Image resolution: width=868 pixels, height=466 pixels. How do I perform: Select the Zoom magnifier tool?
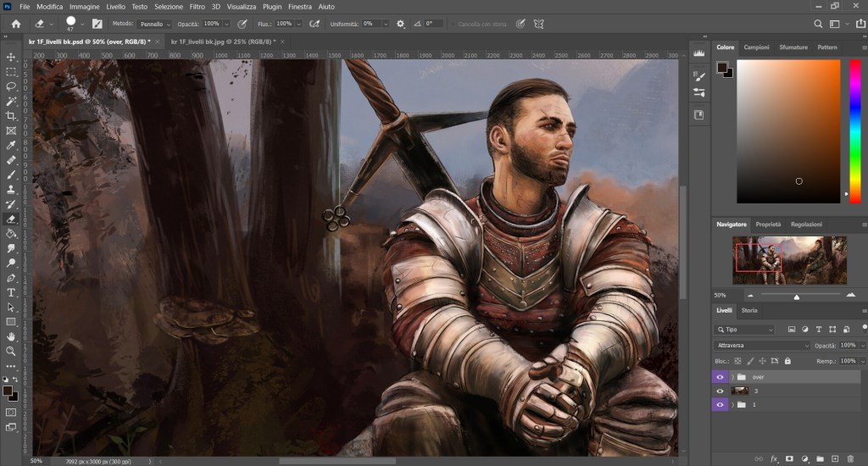tap(11, 351)
